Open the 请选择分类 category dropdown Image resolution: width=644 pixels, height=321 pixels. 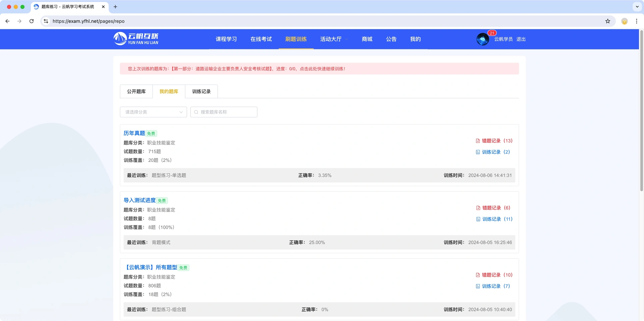coord(153,112)
